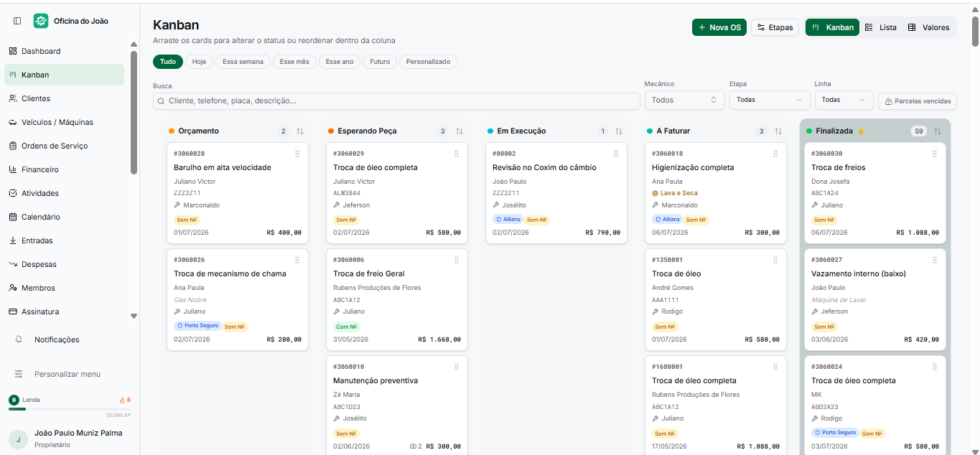Select the Futuro filter chip
980x455 pixels.
coord(380,62)
